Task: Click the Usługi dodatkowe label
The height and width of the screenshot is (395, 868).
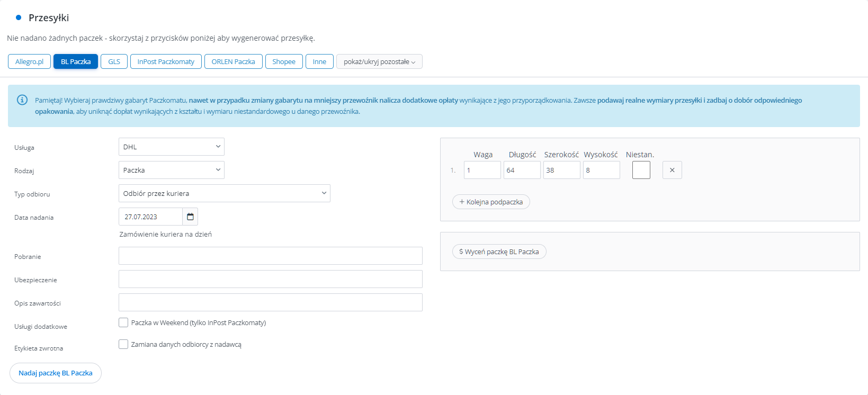Action: [41, 327]
